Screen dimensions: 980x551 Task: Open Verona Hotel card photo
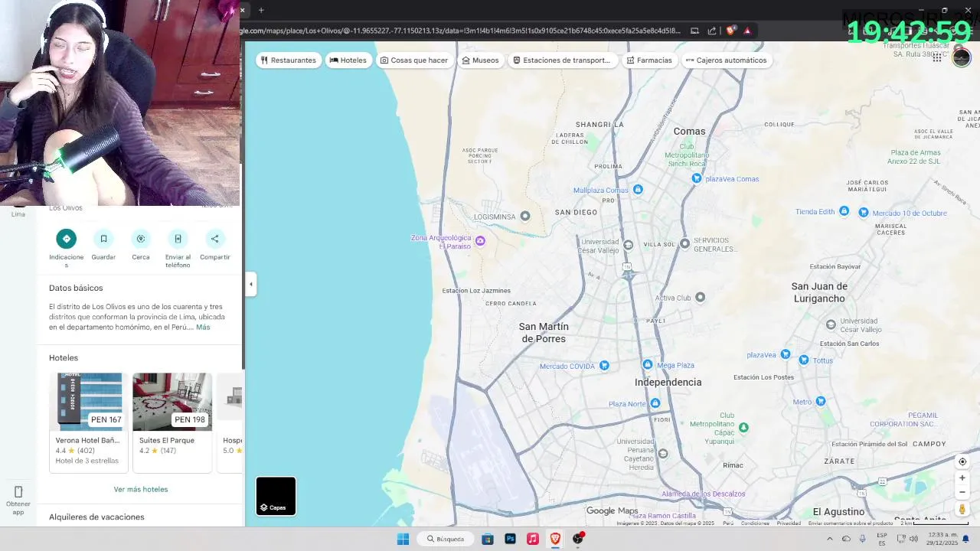(x=89, y=402)
